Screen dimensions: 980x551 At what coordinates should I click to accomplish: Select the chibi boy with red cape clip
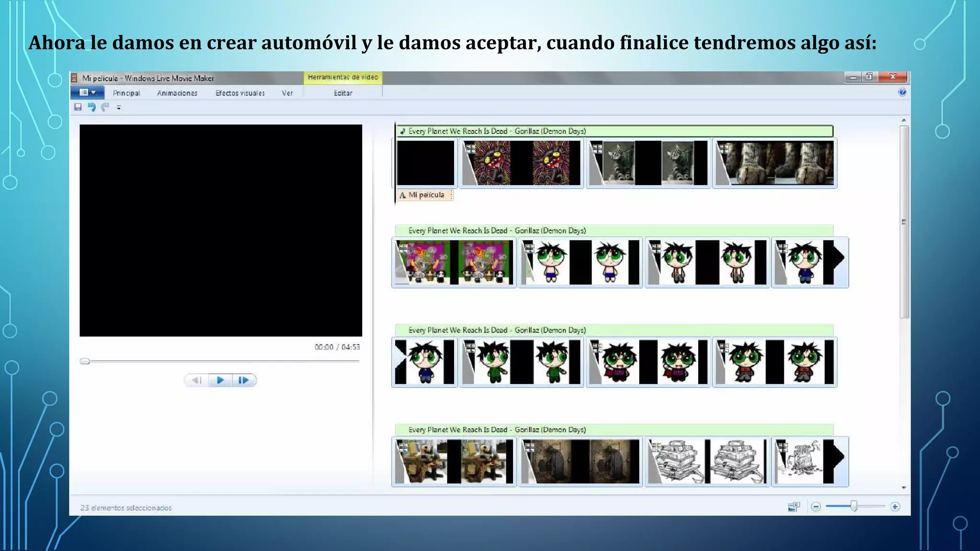click(648, 362)
